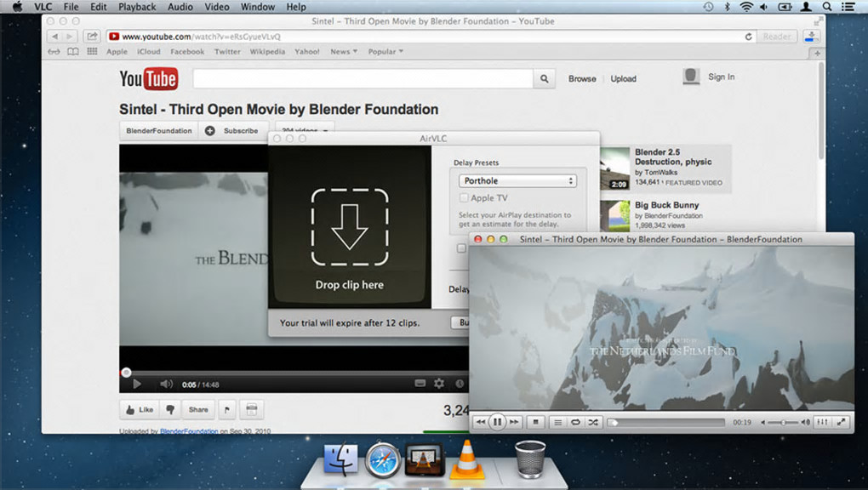Flag the video with the flag icon
This screenshot has width=868, height=490.
(x=227, y=410)
